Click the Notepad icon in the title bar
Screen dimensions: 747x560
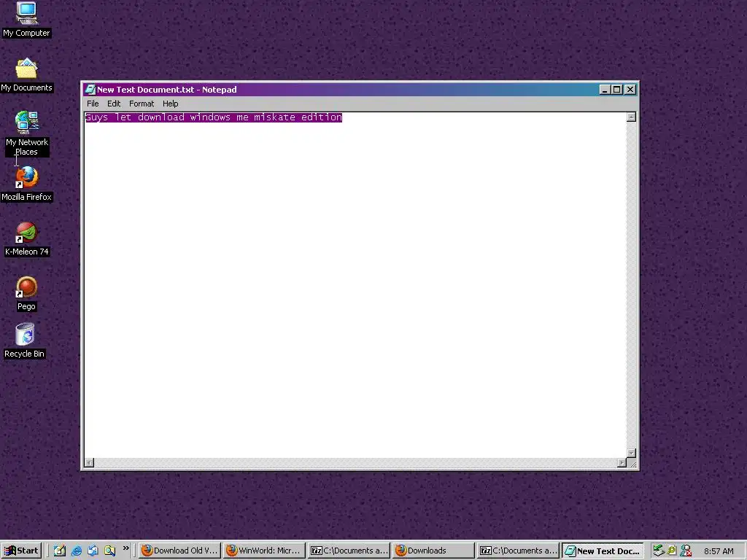point(90,90)
